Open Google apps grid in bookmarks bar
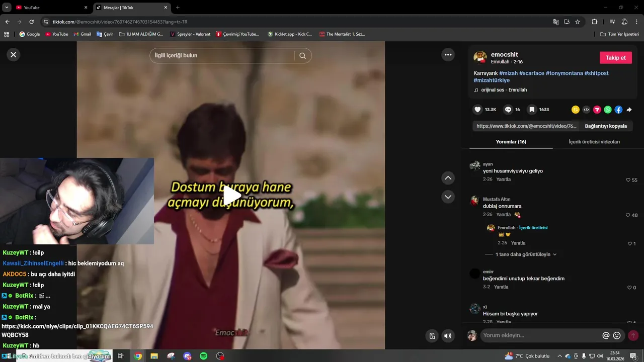644x362 pixels. [7, 34]
